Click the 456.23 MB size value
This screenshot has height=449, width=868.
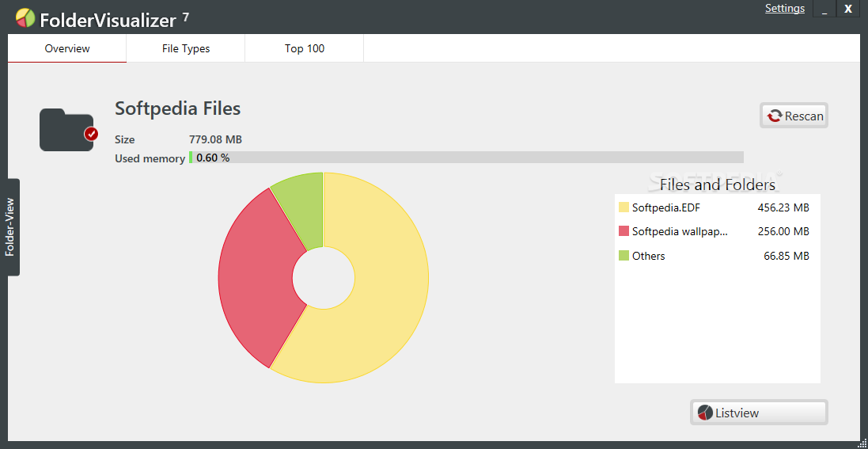point(783,207)
